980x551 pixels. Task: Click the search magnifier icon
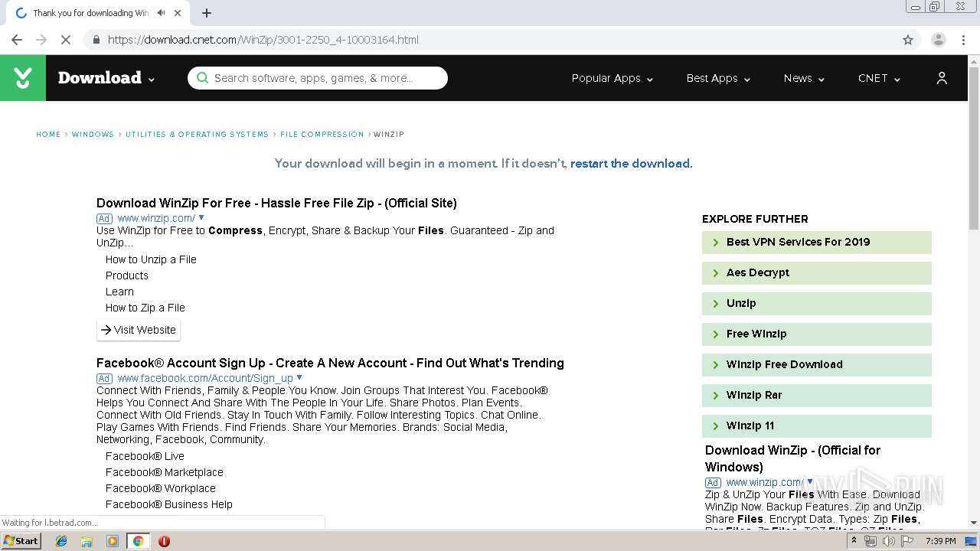click(202, 77)
